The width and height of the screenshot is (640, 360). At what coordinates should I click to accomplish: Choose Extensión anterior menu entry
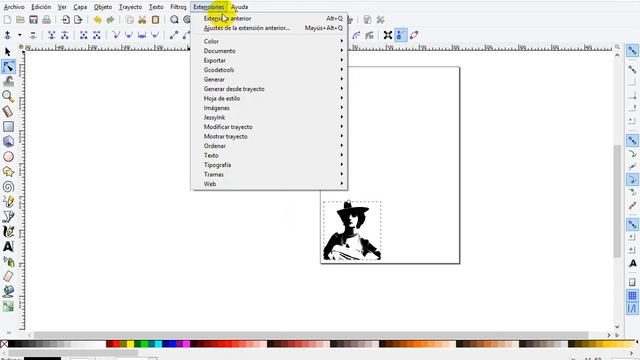(x=269, y=18)
